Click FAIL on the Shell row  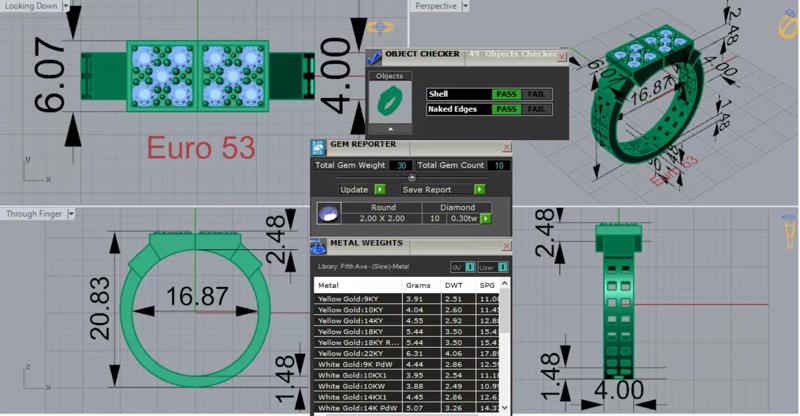tap(536, 94)
